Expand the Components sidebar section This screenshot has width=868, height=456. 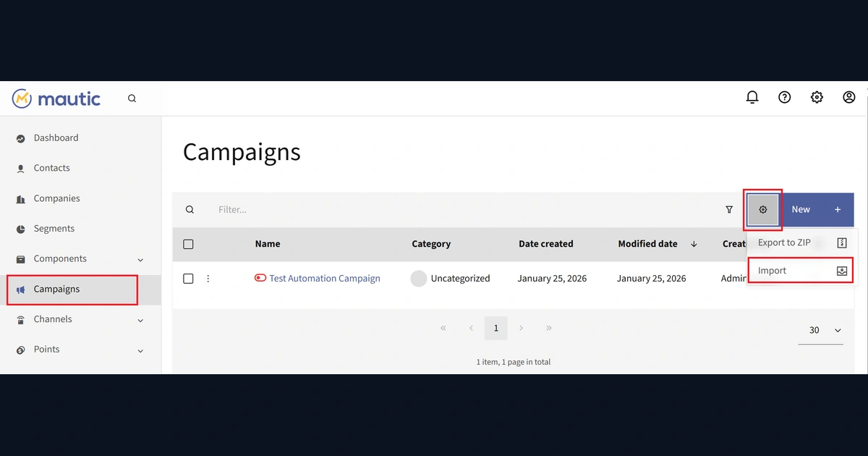[80, 259]
